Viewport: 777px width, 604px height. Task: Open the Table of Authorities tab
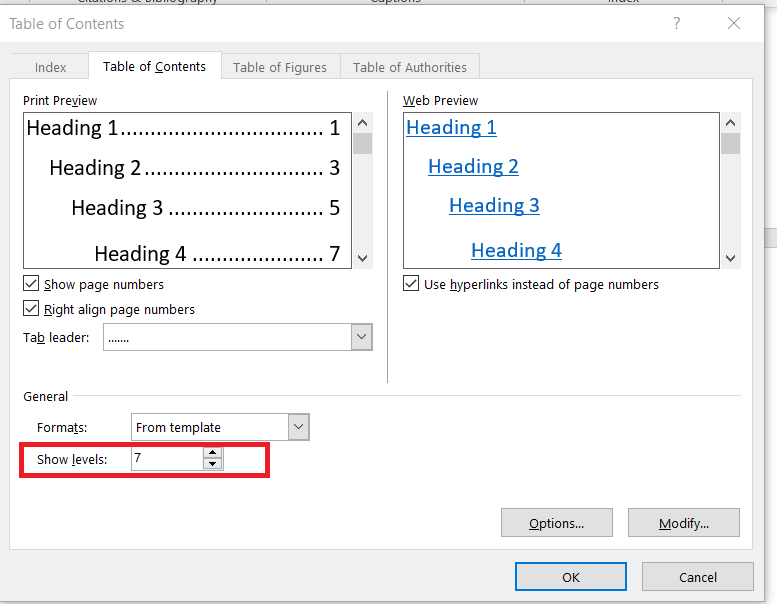coord(409,67)
